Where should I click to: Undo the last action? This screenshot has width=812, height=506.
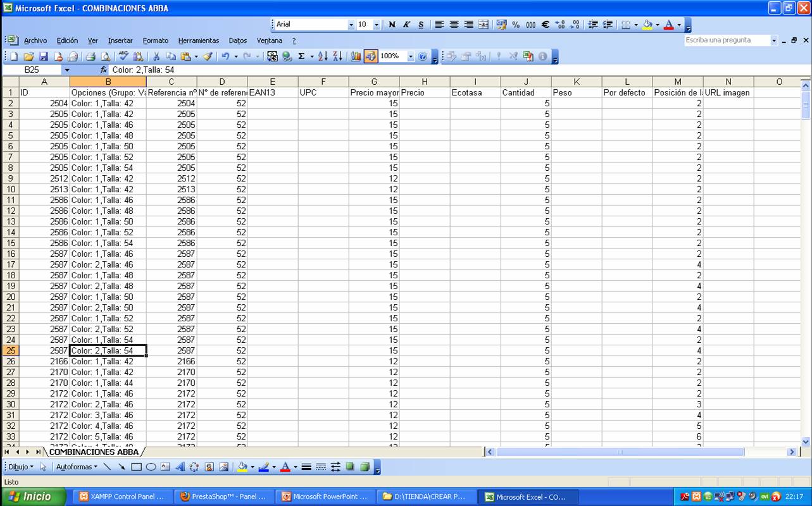click(x=225, y=56)
